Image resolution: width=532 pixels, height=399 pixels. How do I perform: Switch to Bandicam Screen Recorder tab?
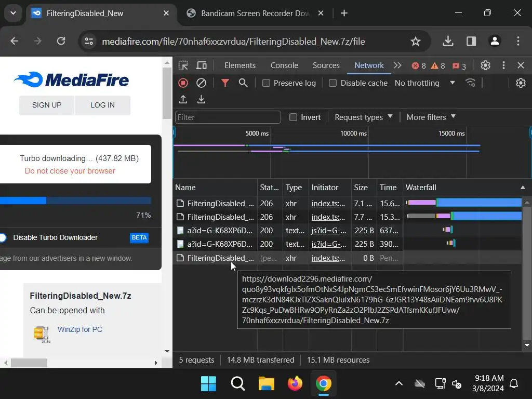click(255, 14)
